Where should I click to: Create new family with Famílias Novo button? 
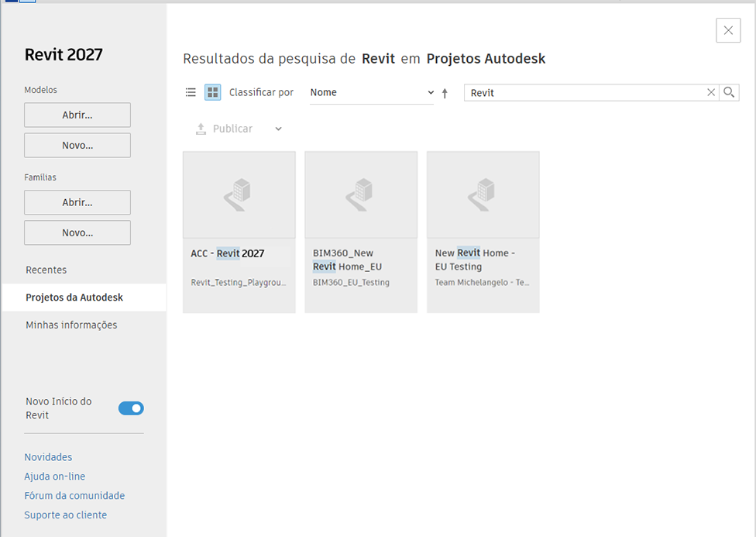(x=77, y=232)
